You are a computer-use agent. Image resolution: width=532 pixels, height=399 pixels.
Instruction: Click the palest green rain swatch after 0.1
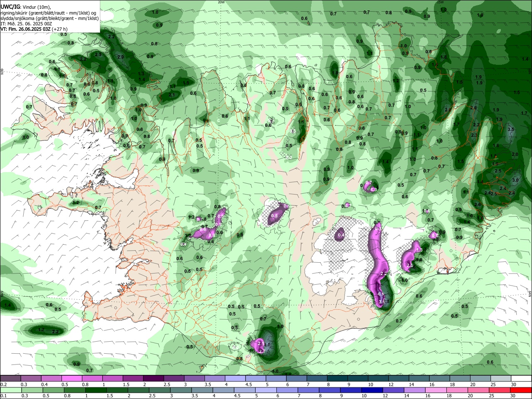click(x=11, y=390)
